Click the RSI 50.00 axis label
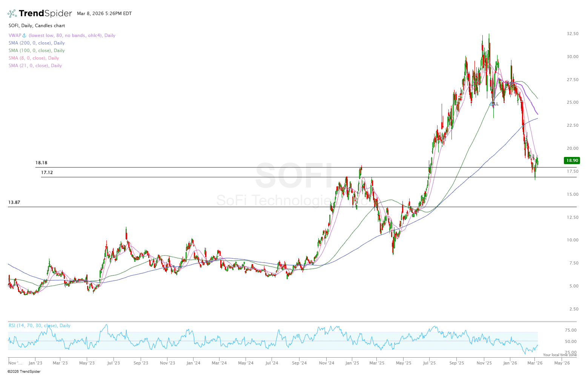588x375 pixels. 571,341
